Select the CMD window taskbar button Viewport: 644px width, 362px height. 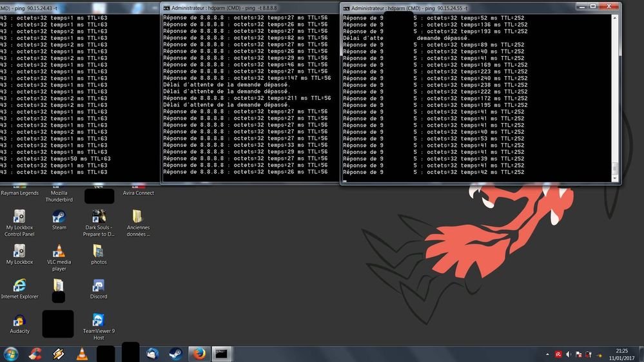pos(222,354)
